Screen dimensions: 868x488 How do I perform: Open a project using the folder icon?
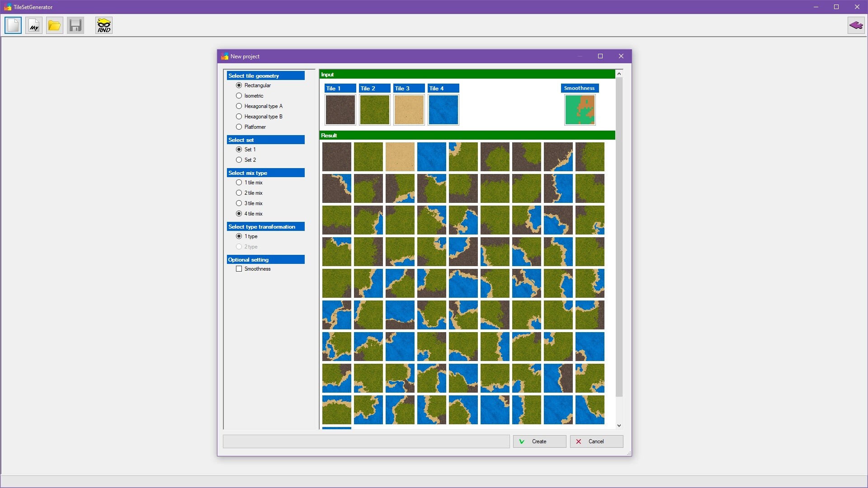(x=54, y=25)
